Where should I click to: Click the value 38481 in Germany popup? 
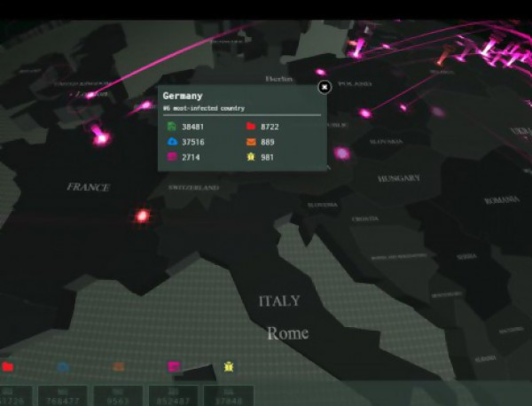pyautogui.click(x=192, y=127)
